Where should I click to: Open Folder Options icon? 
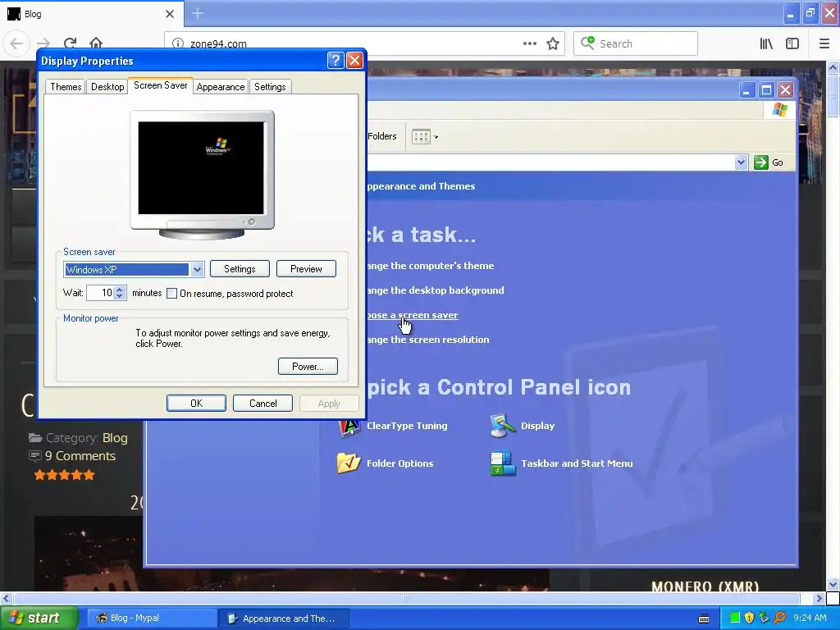pos(386,463)
